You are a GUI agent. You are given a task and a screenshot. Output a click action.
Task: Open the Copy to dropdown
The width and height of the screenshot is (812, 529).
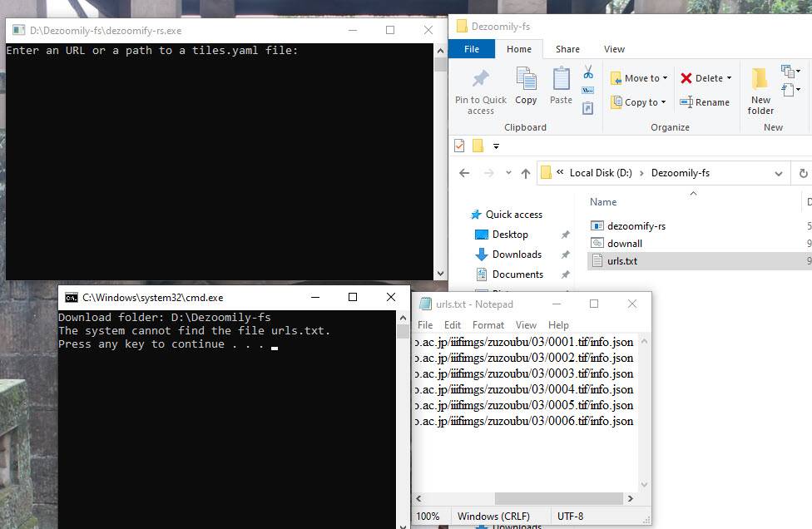point(639,102)
